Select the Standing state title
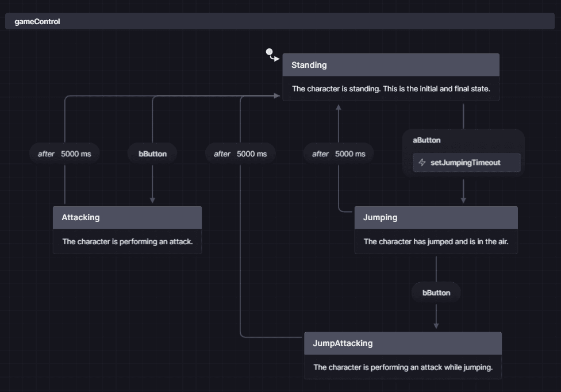Viewport: 561px width, 392px height. point(309,65)
